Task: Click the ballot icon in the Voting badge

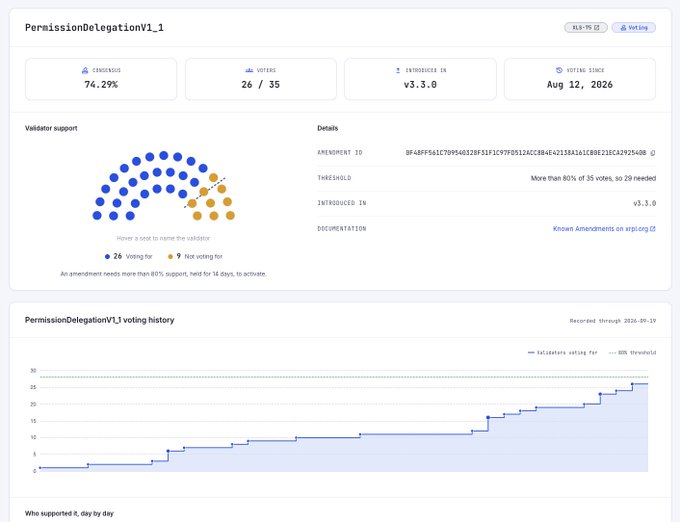Action: [623, 27]
